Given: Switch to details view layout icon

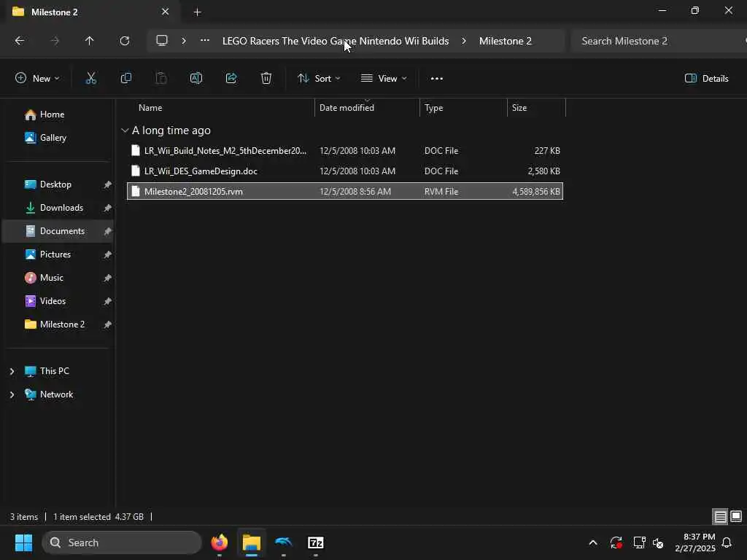Looking at the screenshot, I should [720, 517].
